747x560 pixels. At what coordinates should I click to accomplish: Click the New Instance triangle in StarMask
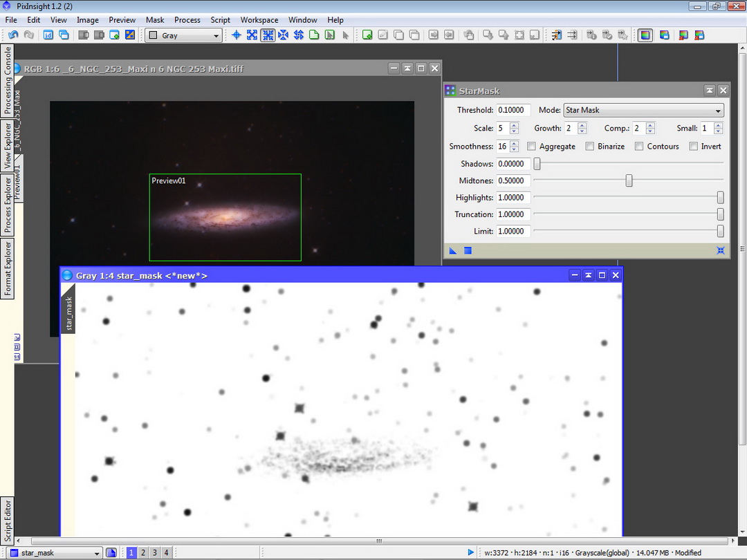click(453, 250)
